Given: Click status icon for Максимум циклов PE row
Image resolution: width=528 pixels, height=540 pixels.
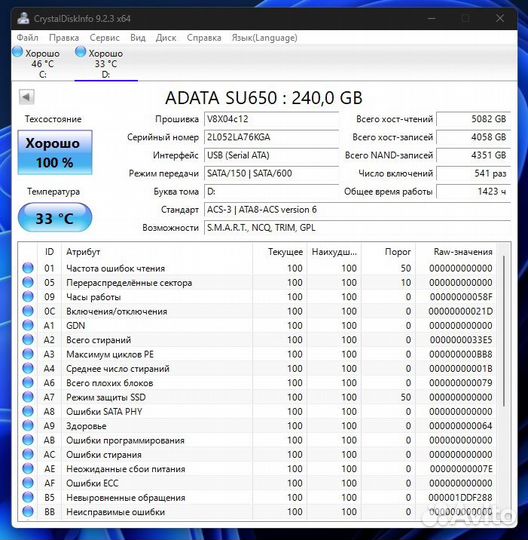Looking at the screenshot, I should pyautogui.click(x=28, y=354).
